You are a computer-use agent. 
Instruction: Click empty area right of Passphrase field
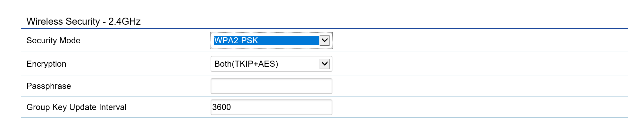(480, 86)
